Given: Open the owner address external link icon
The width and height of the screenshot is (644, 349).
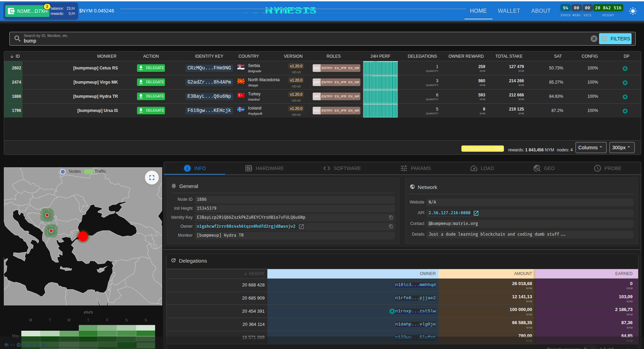Looking at the screenshot, I should tap(301, 227).
